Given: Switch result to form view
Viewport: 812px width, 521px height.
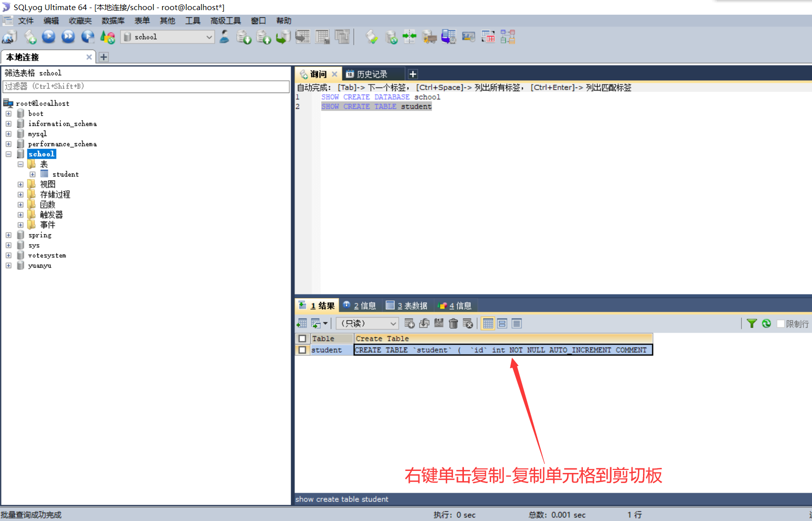Looking at the screenshot, I should point(502,323).
